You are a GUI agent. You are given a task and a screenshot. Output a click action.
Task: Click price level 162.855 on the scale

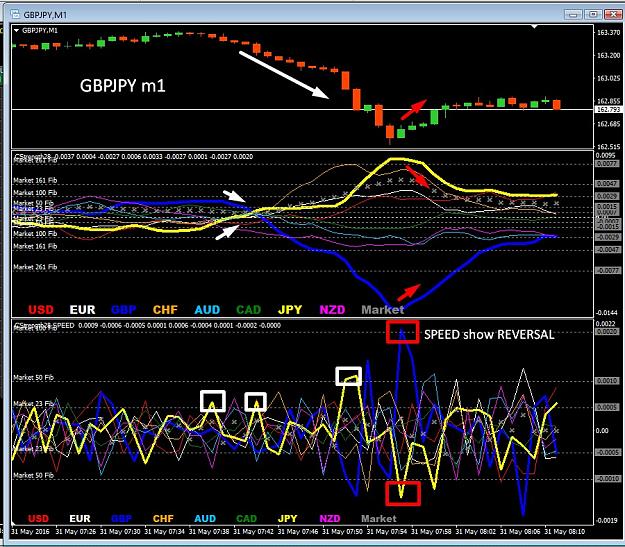click(x=608, y=101)
